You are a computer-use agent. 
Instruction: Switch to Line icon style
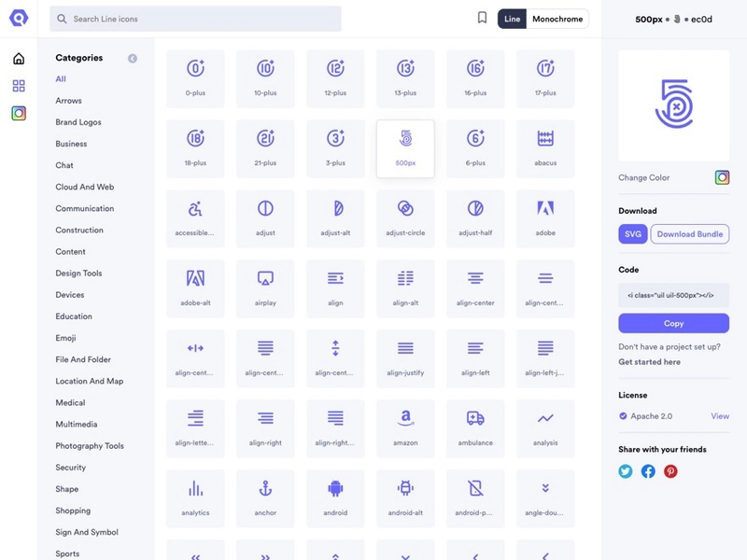512,19
